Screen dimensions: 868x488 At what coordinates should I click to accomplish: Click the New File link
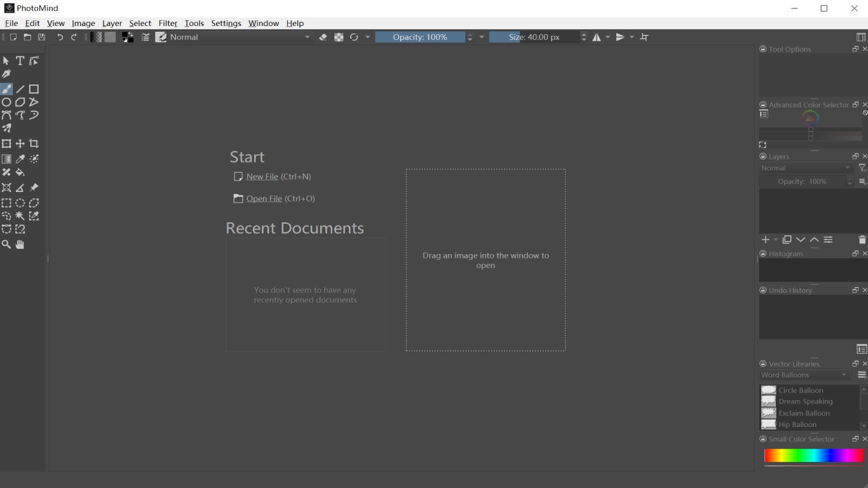click(x=262, y=176)
